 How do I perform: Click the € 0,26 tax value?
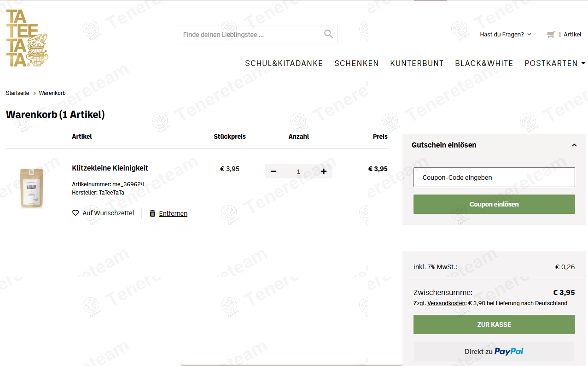(x=565, y=267)
